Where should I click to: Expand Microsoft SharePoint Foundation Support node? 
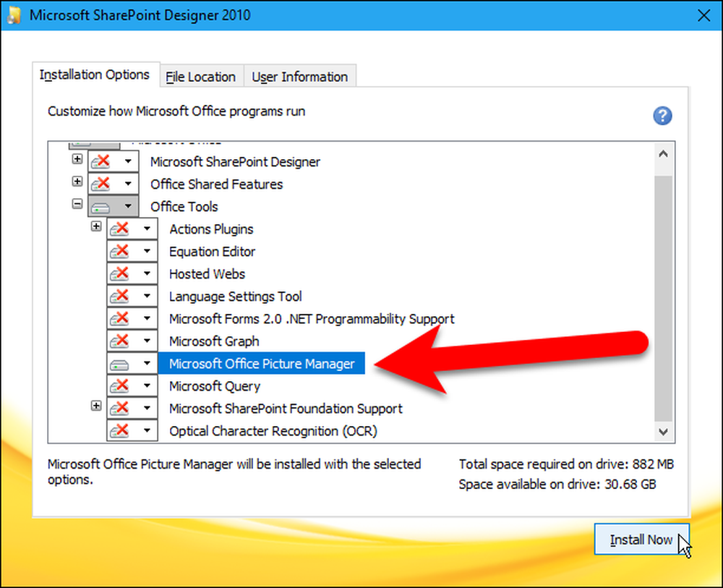(x=96, y=406)
